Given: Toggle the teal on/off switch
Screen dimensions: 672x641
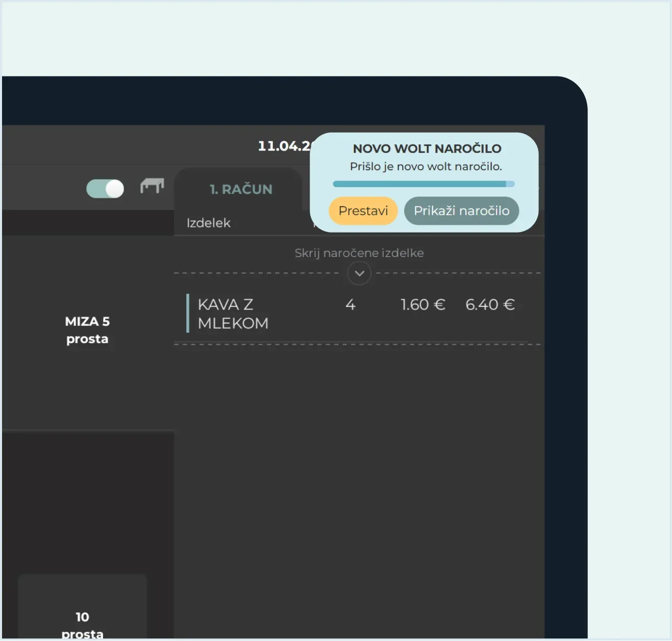Looking at the screenshot, I should click(105, 189).
